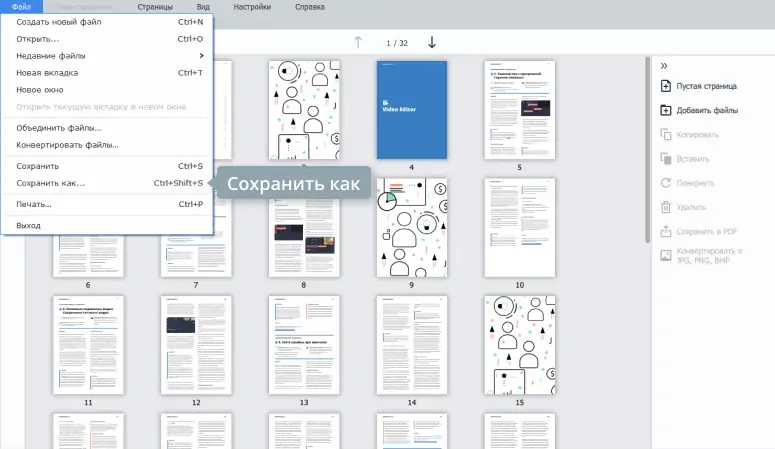Go to next page with down arrow
Screen dimensions: 775x449
(432, 42)
